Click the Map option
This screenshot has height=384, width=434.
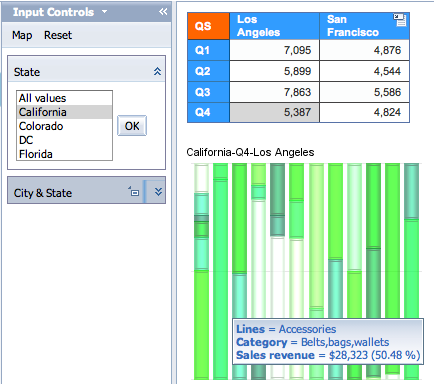(22, 35)
